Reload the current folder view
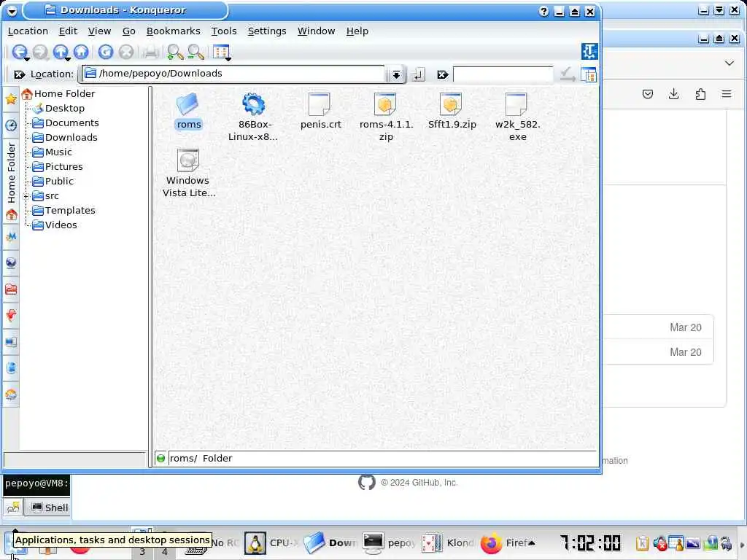The width and height of the screenshot is (747, 560). point(105,52)
